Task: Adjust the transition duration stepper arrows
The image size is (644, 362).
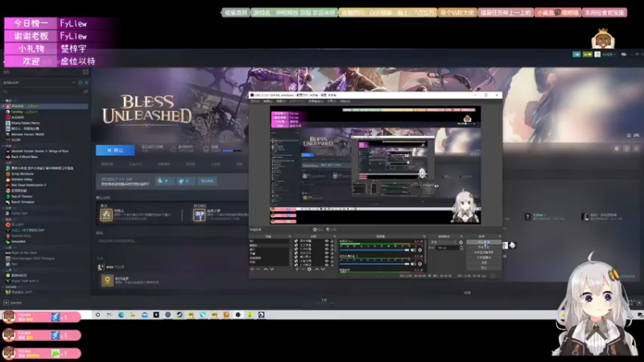Action: pyautogui.click(x=461, y=248)
